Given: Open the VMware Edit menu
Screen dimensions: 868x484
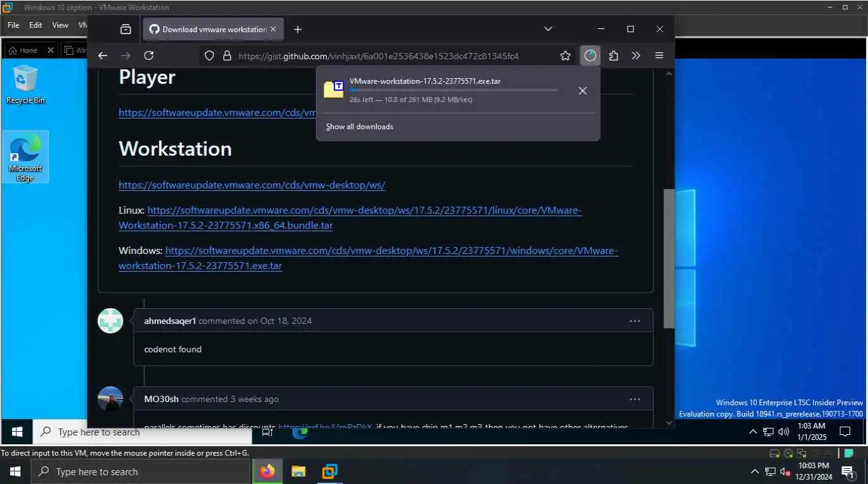Looking at the screenshot, I should pos(35,25).
